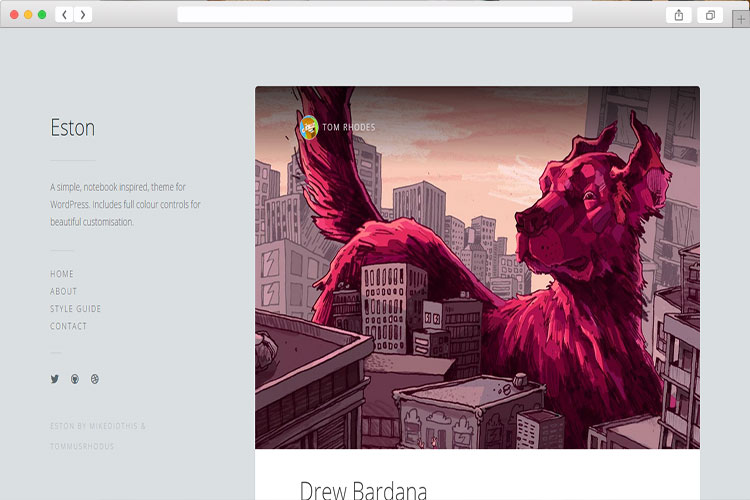The height and width of the screenshot is (500, 750).
Task: Open the Style Guide menu item
Action: pos(76,309)
